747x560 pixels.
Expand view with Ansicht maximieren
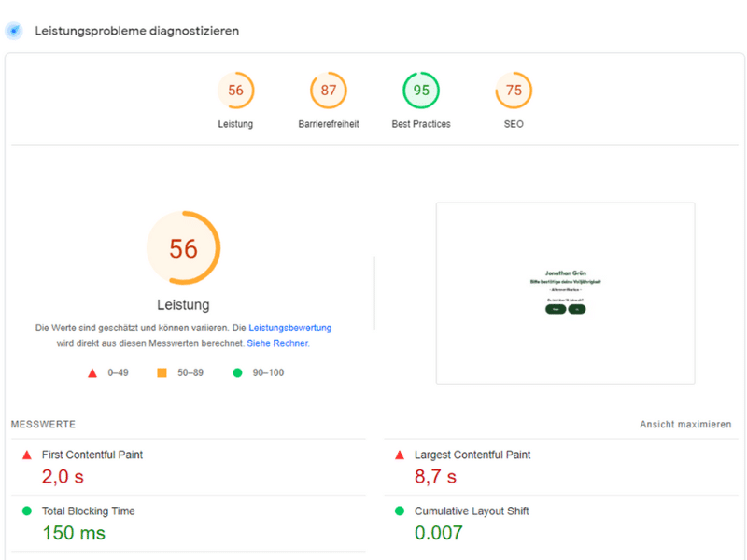point(684,425)
